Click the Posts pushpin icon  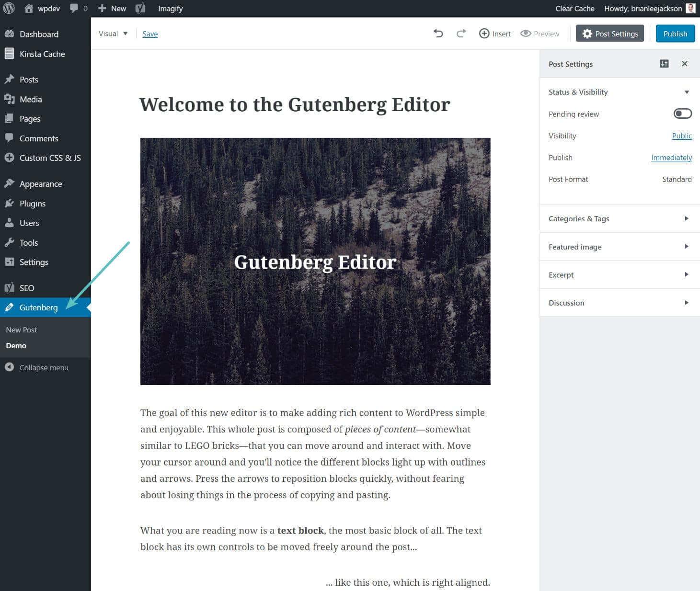(9, 79)
